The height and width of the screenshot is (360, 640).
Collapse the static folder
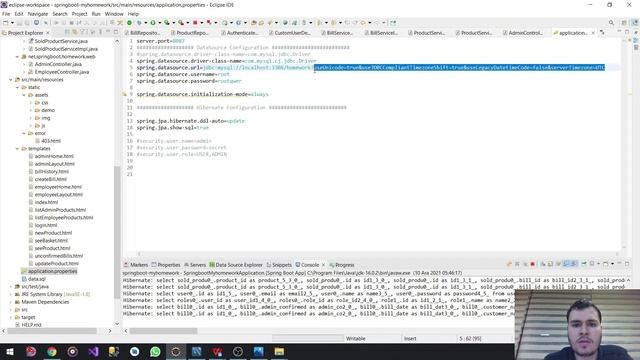point(18,87)
